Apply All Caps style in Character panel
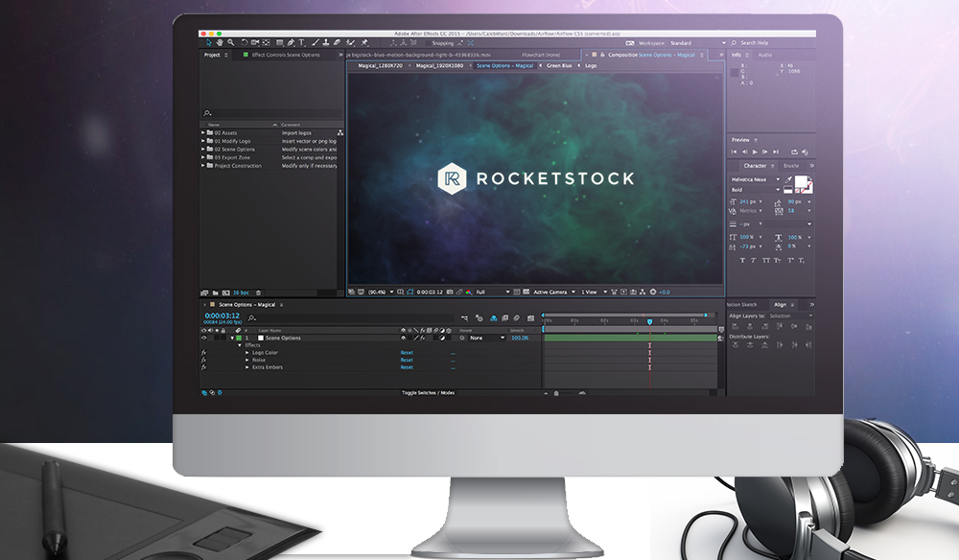This screenshot has height=560, width=959. point(765,261)
